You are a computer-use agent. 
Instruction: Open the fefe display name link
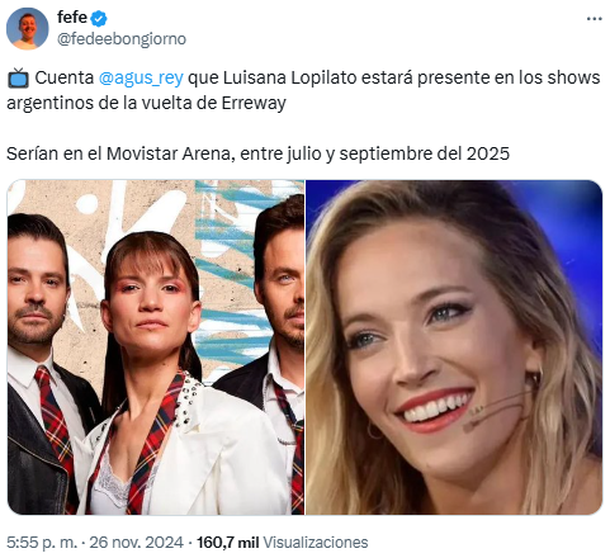pyautogui.click(x=72, y=18)
